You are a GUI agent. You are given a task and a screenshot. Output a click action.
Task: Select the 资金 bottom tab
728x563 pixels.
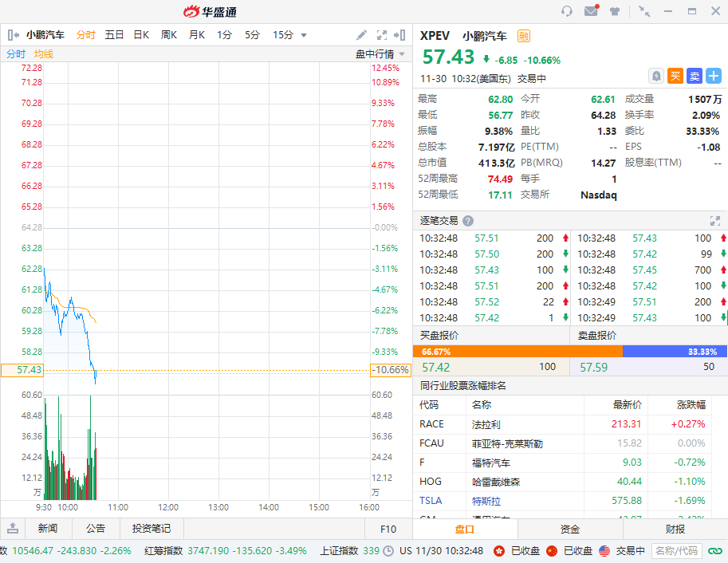pyautogui.click(x=569, y=529)
